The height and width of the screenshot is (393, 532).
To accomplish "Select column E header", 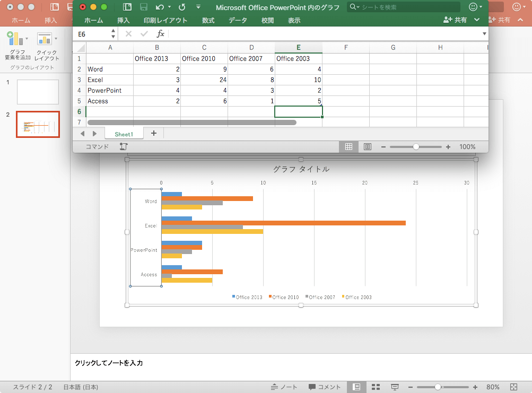I will (x=298, y=48).
